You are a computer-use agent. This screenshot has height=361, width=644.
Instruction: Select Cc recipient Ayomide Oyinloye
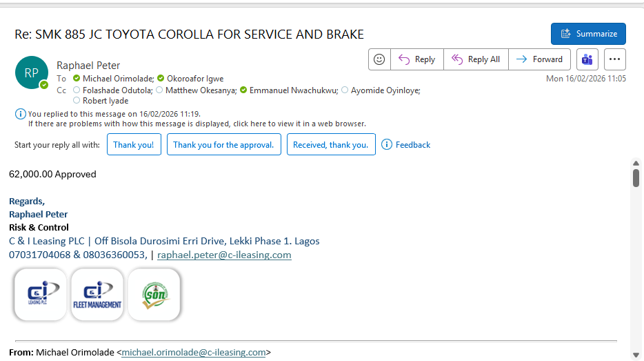385,90
